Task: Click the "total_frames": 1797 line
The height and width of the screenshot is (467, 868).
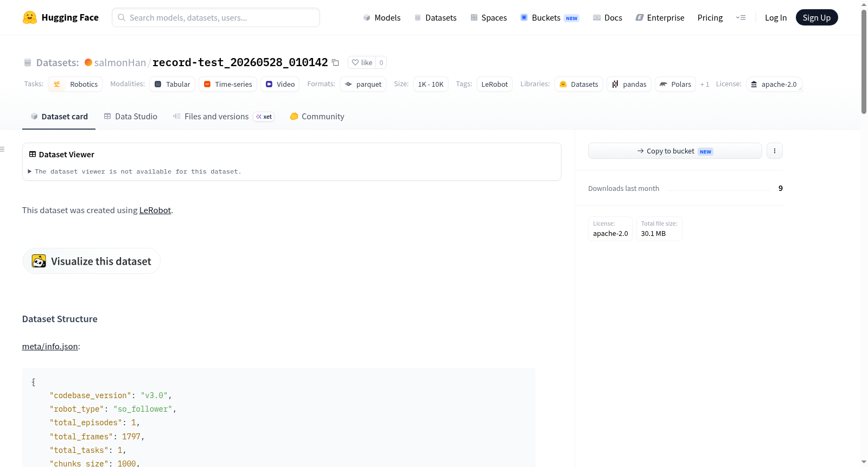Action: pyautogui.click(x=97, y=437)
